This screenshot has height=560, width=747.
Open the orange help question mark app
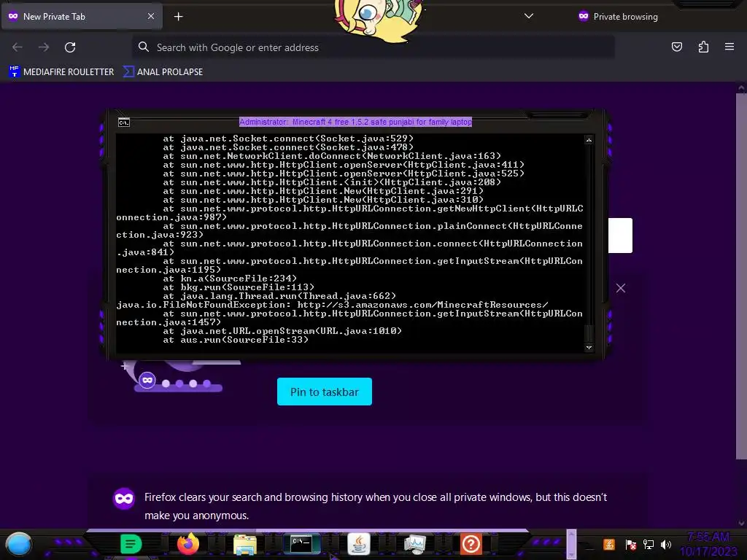[471, 544]
